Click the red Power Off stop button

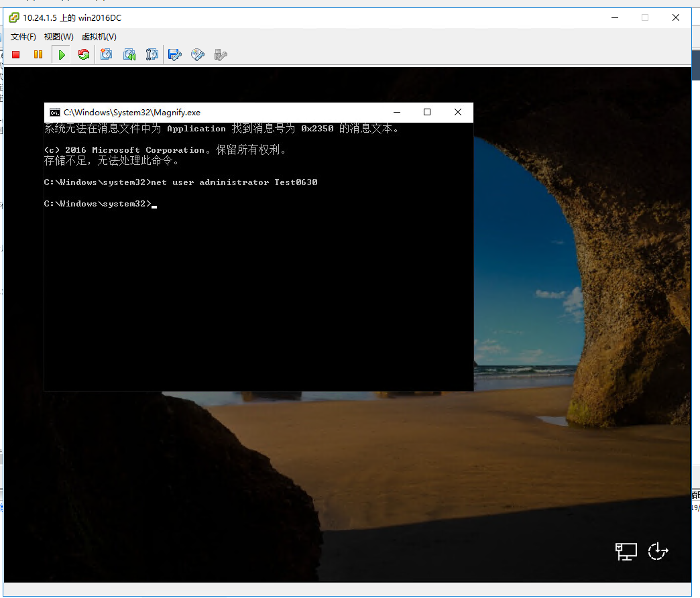(x=15, y=55)
